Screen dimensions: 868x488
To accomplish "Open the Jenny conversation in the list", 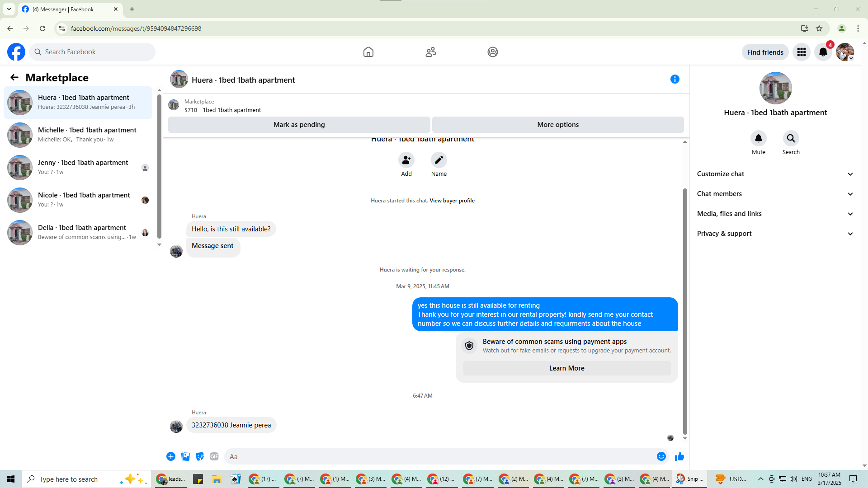I will 78,168.
